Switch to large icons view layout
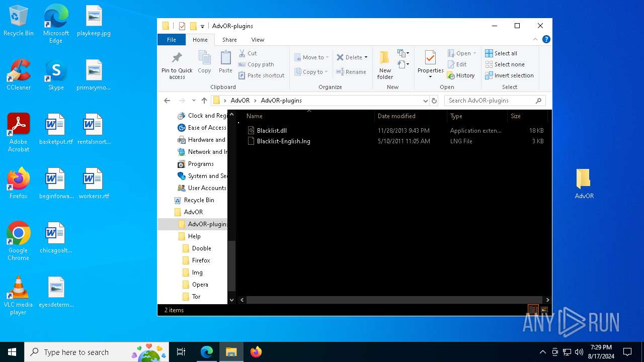644x362 pixels. [544, 310]
